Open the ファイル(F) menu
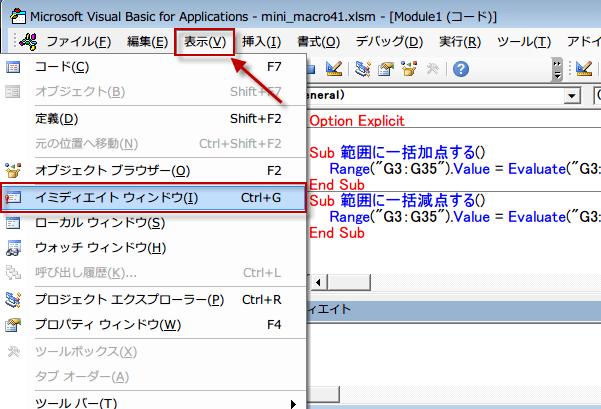Viewport: 601px width, 409px height. [x=79, y=41]
